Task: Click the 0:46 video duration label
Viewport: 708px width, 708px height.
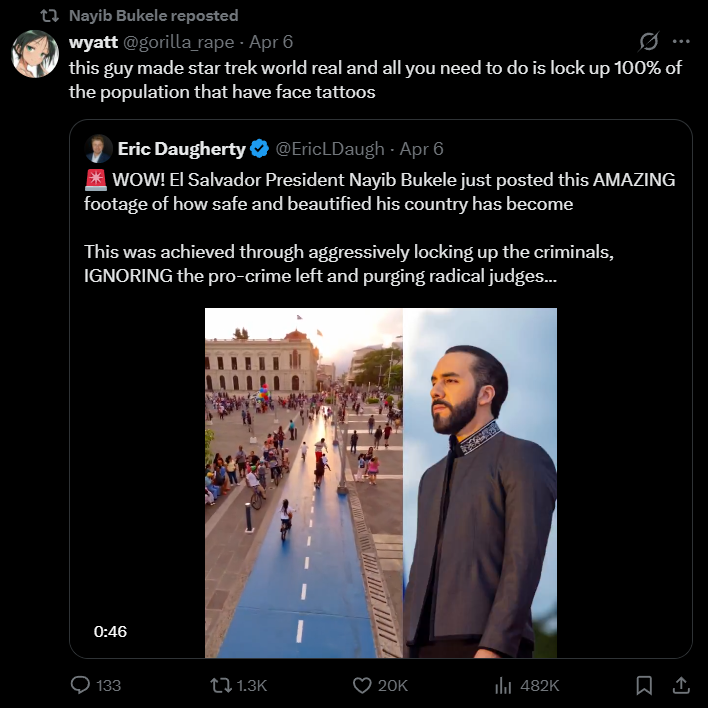Action: pos(110,631)
